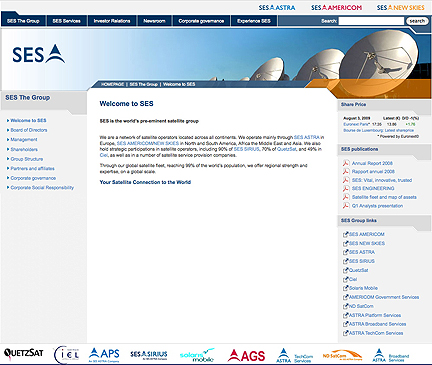Click the ND SatCom logo in the footer

click(x=342, y=356)
